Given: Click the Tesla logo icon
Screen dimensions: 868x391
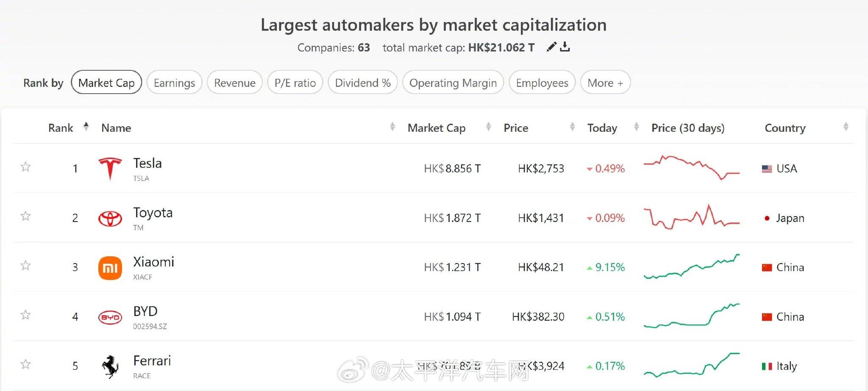Looking at the screenshot, I should (x=110, y=169).
